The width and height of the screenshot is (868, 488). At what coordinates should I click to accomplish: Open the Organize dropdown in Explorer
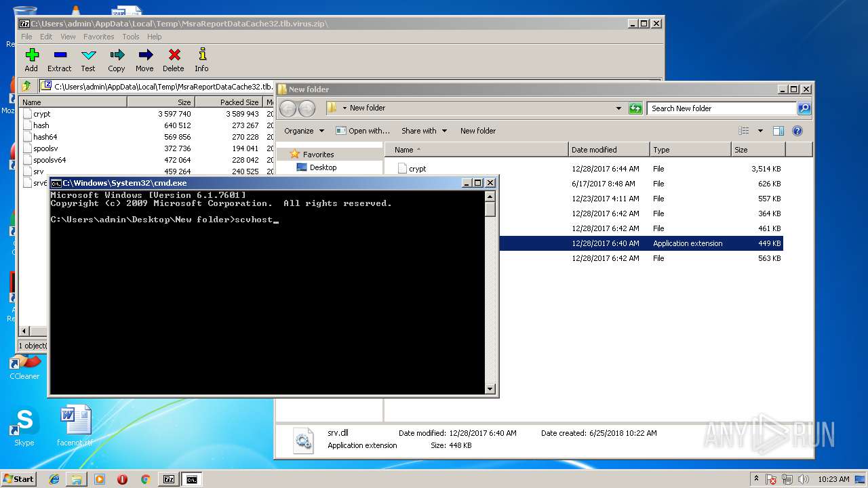tap(304, 131)
